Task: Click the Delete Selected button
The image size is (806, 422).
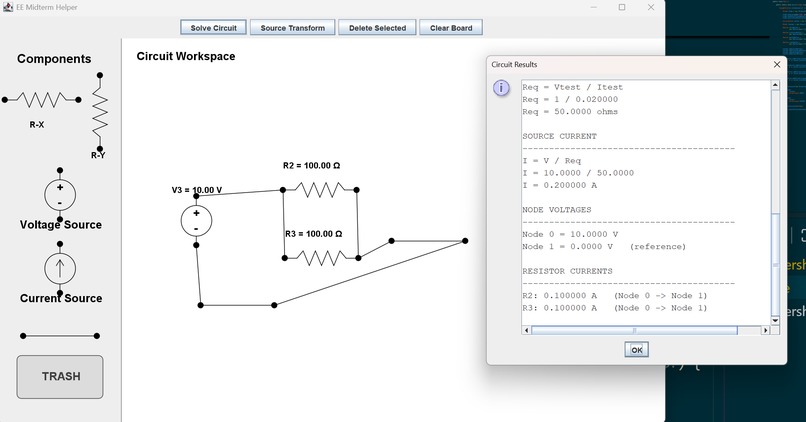Action: [x=377, y=28]
